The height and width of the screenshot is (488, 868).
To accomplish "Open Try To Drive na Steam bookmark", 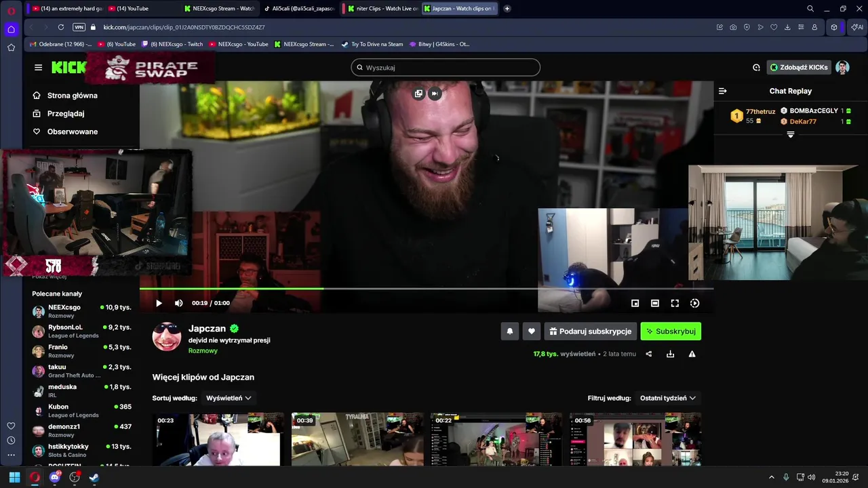I will (x=372, y=44).
